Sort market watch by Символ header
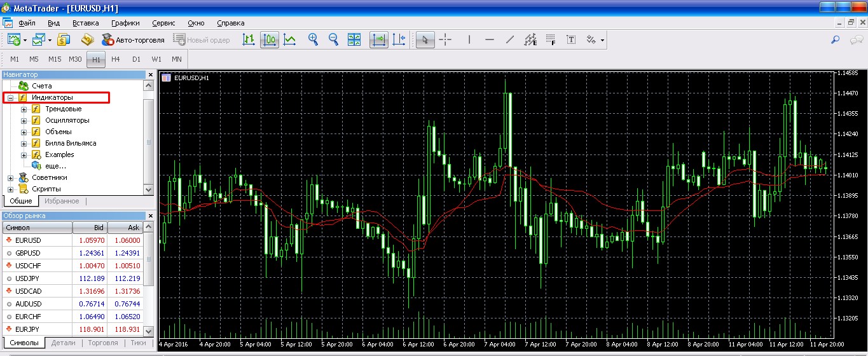Screen dimensions: 868x356 [38, 228]
